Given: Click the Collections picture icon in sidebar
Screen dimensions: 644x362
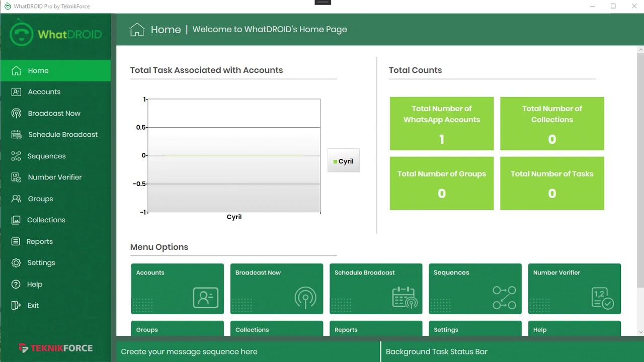Looking at the screenshot, I should pyautogui.click(x=16, y=220).
